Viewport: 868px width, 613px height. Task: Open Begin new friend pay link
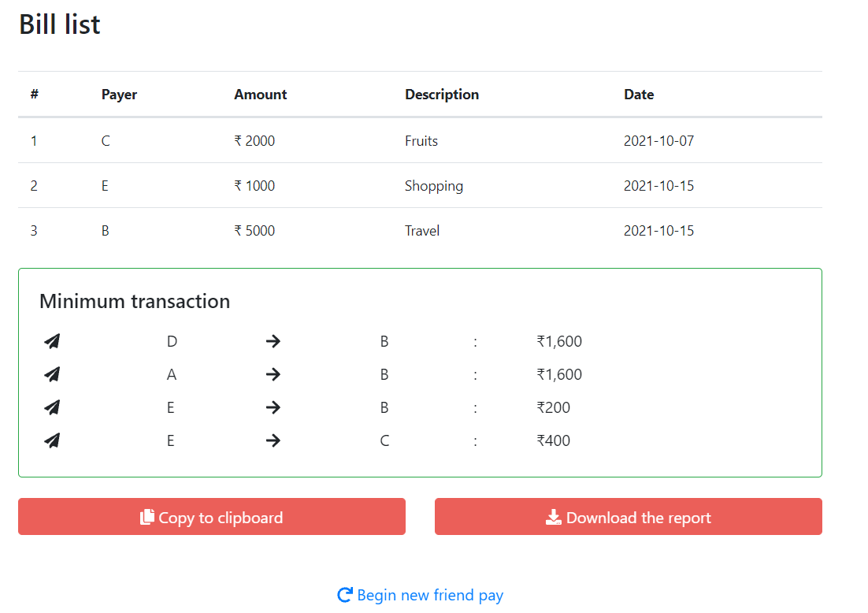tap(430, 595)
